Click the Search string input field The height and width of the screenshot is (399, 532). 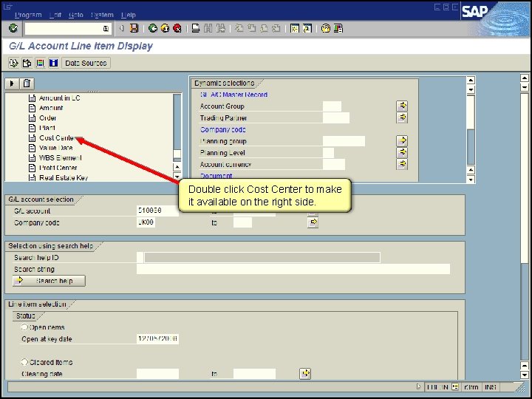[293, 269]
